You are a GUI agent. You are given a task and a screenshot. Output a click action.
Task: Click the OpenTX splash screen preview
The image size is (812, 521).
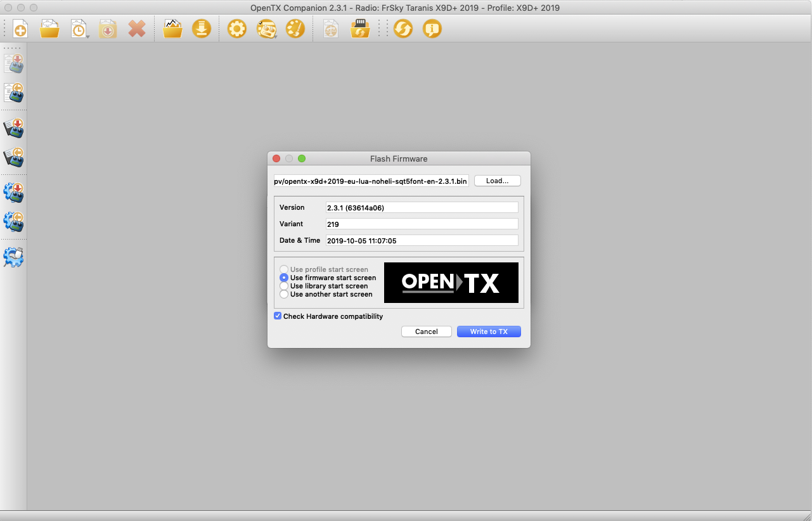(451, 283)
